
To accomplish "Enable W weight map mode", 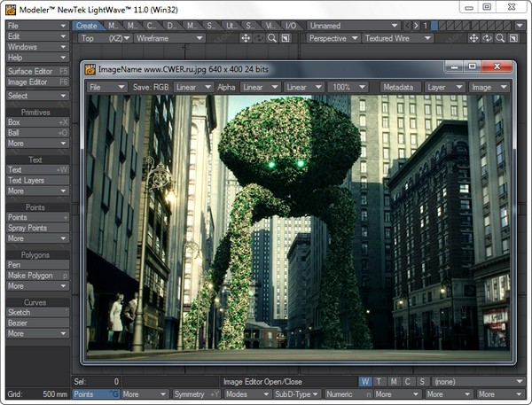I will point(365,382).
